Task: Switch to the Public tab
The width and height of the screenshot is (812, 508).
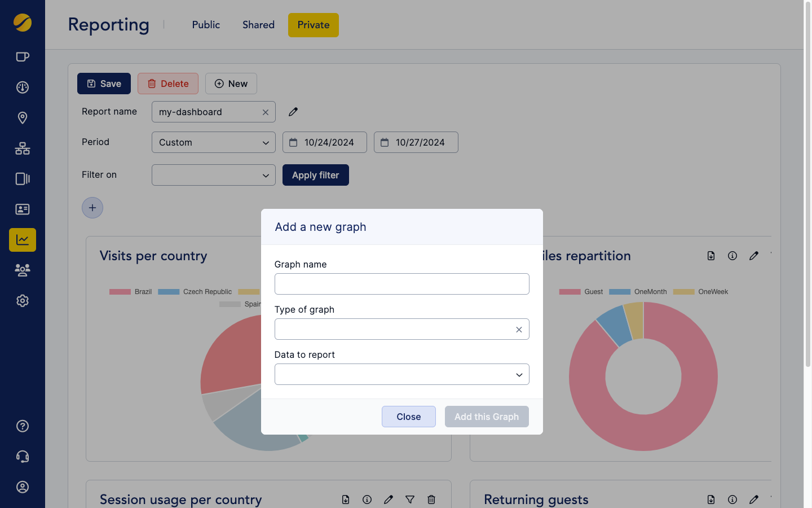Action: (206, 25)
